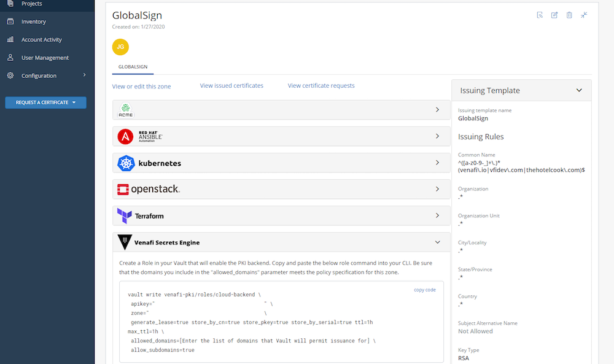Click the Common Name regex value
The image size is (614, 364).
[x=521, y=166]
